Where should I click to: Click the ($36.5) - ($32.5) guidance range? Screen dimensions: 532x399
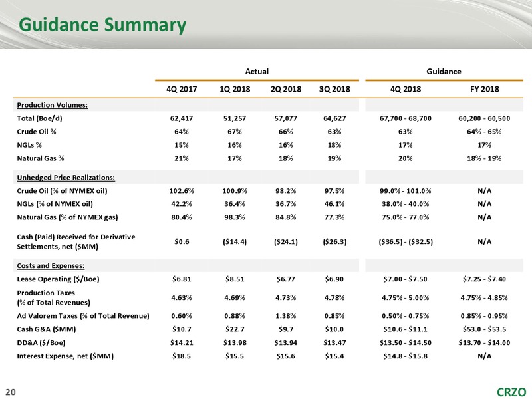tap(406, 242)
